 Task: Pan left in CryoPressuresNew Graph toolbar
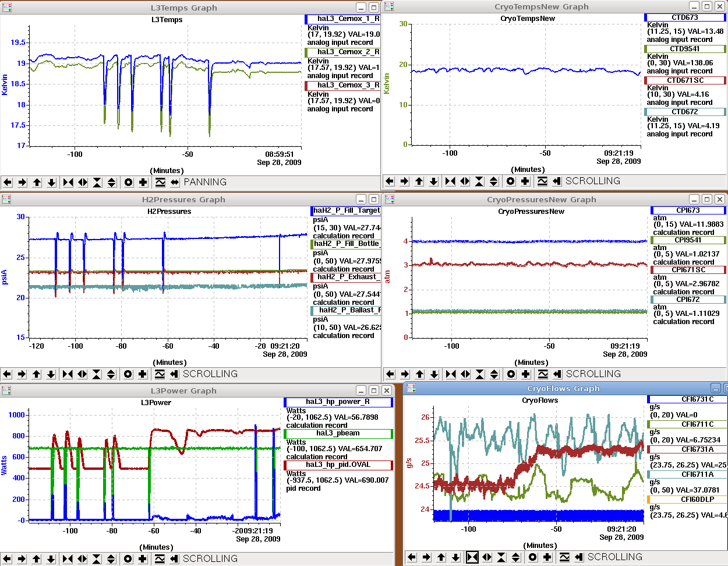pyautogui.click(x=391, y=374)
